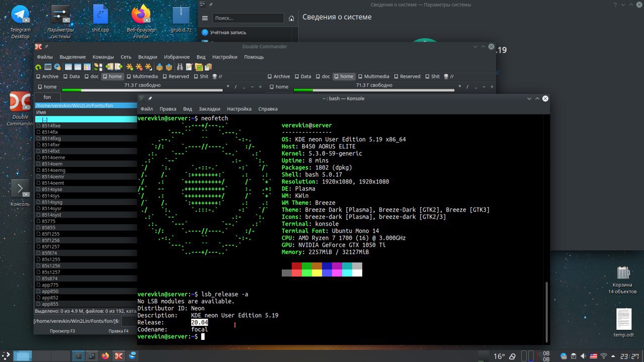Click the virtual desktop pager in taskbar
The height and width of the screenshot is (362, 644).
42,356
